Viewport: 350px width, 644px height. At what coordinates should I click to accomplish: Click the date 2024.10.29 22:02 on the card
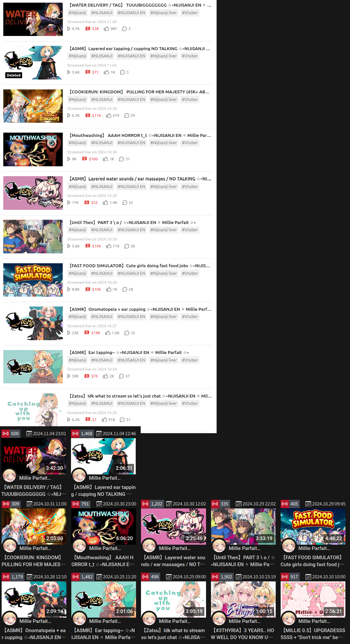259,504
